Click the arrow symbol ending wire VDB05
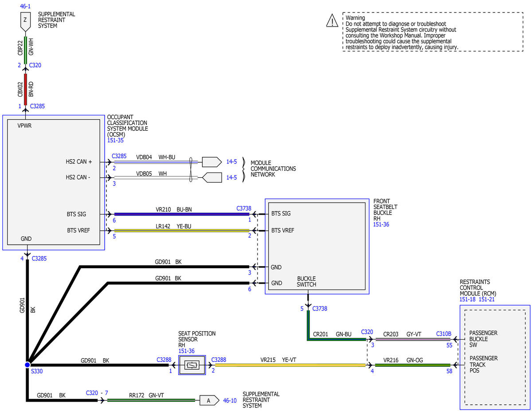 pos(212,178)
